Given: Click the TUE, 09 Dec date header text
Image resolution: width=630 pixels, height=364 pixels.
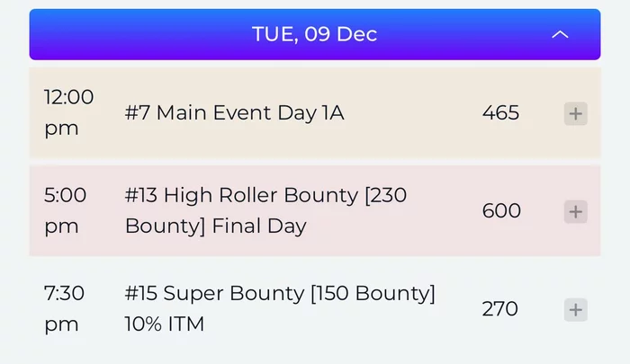Looking at the screenshot, I should coord(314,35).
